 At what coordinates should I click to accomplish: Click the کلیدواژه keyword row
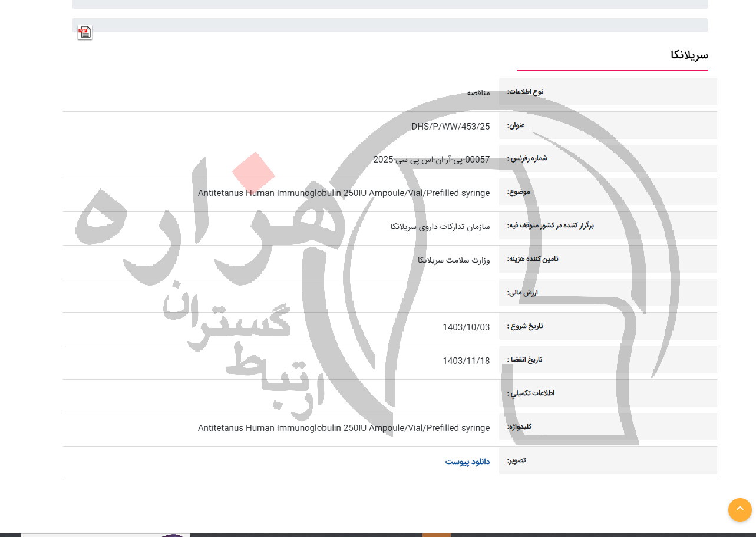point(518,426)
